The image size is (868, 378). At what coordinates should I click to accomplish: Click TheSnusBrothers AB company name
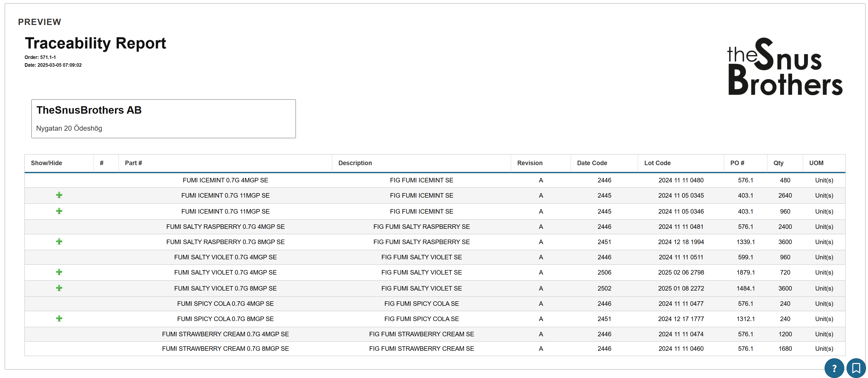(x=89, y=110)
